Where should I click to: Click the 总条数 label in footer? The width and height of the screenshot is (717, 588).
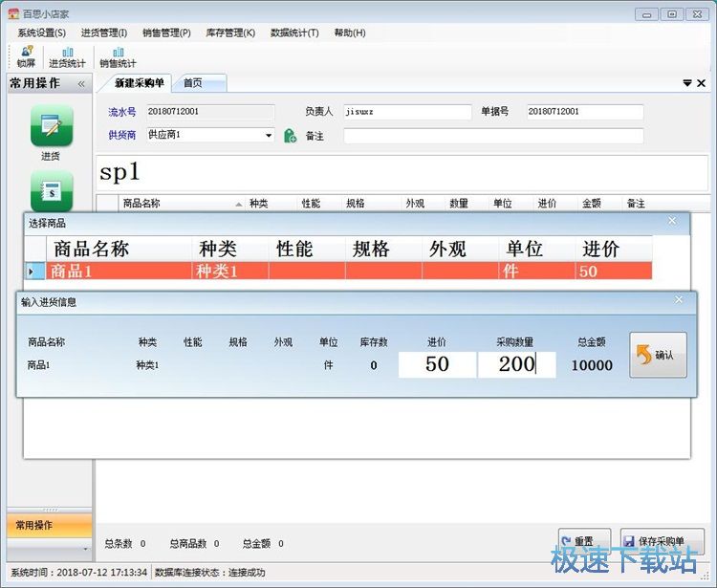(x=119, y=544)
